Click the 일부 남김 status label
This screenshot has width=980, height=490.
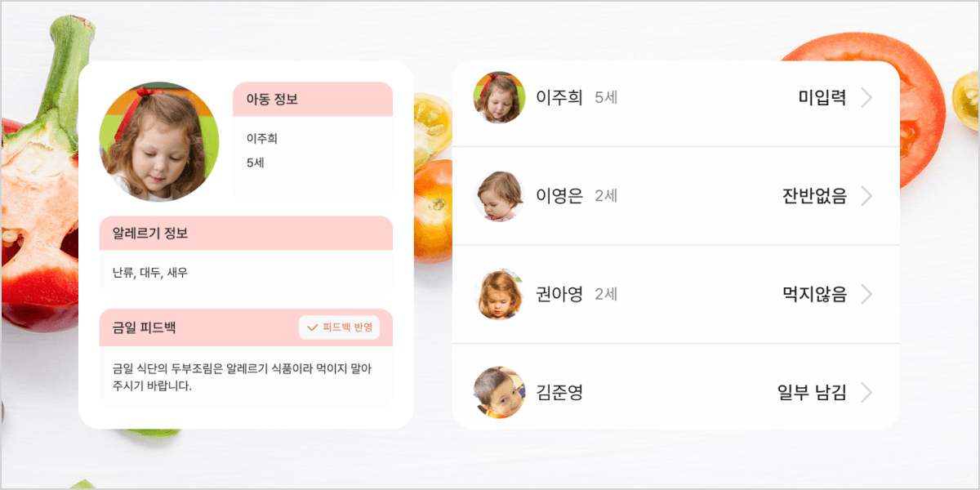pyautogui.click(x=812, y=392)
